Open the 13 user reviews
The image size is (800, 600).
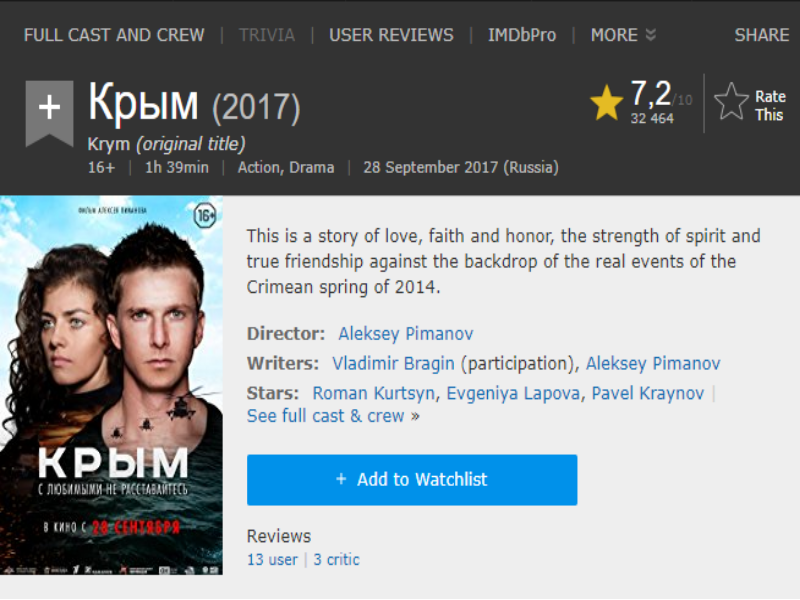[x=272, y=560]
